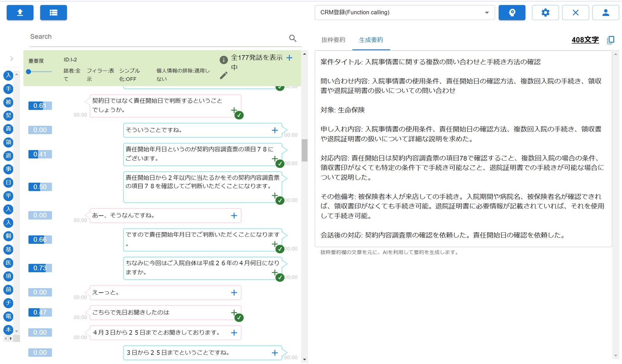Image resolution: width=622 pixels, height=364 pixels.
Task: Open settings gear icon
Action: pos(545,13)
